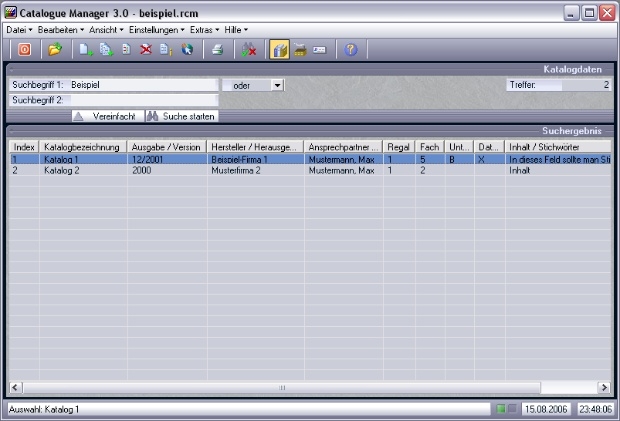Open a catalogue file with folder icon
The width and height of the screenshot is (620, 421).
[x=55, y=50]
